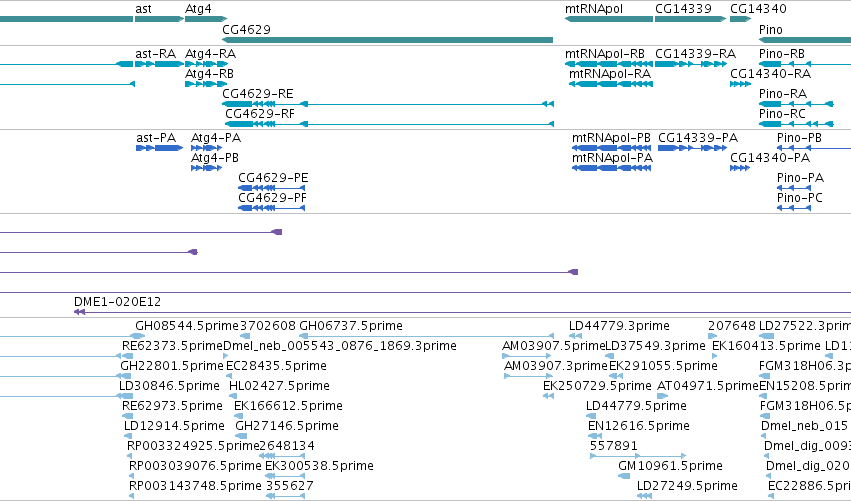
Task: Select protein CG14340-PA
Action: tap(740, 168)
